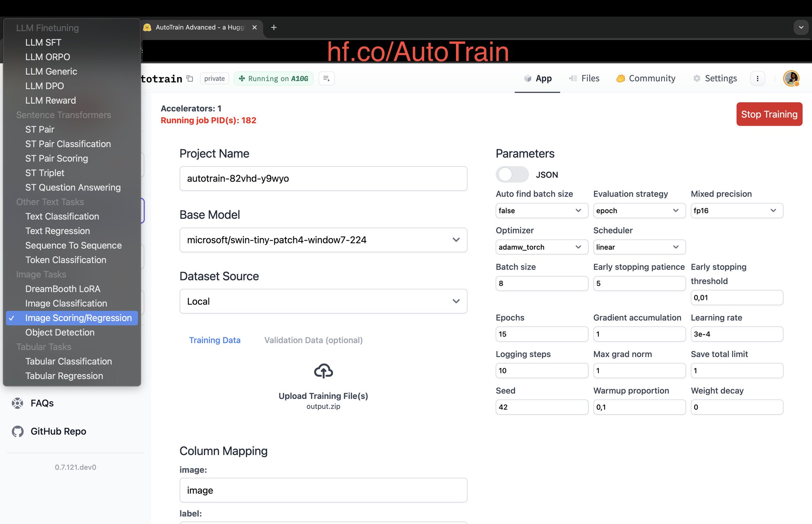Click the Epochs input field
This screenshot has height=524, width=812.
coord(542,334)
